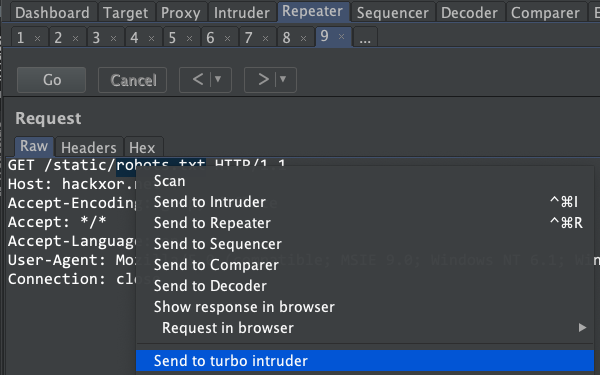Switch to the Proxy tab
Viewport: 600px width, 375px height.
pyautogui.click(x=180, y=13)
